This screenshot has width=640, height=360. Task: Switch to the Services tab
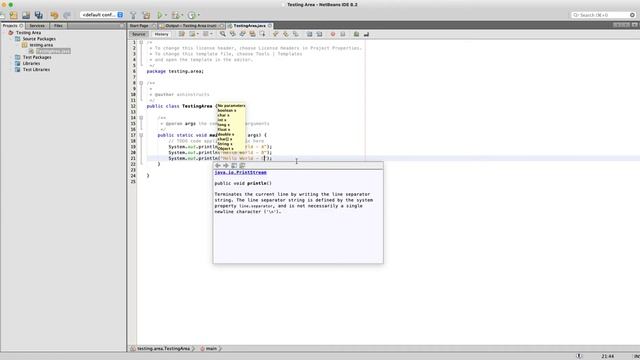click(37, 25)
